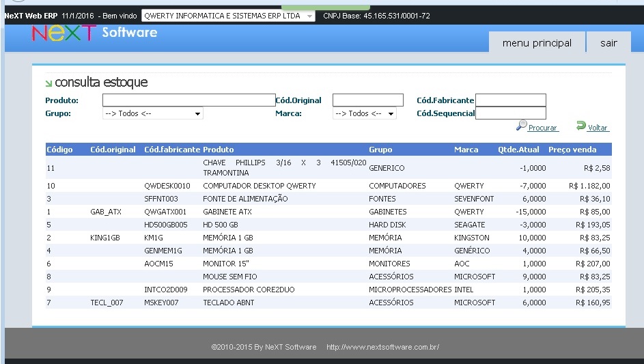
Task: Open the company selector dropdown
Action: (x=228, y=16)
